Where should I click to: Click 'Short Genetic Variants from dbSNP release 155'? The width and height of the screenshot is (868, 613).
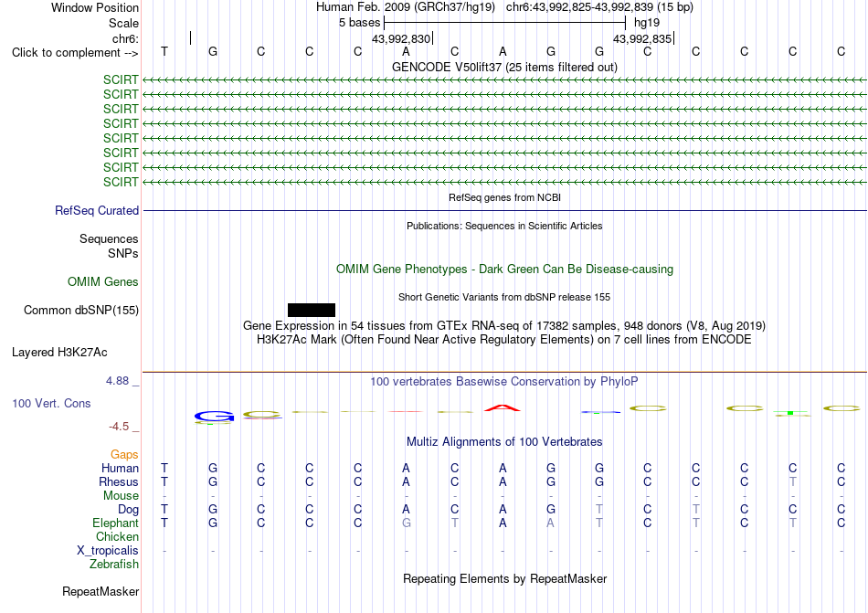[x=504, y=297]
